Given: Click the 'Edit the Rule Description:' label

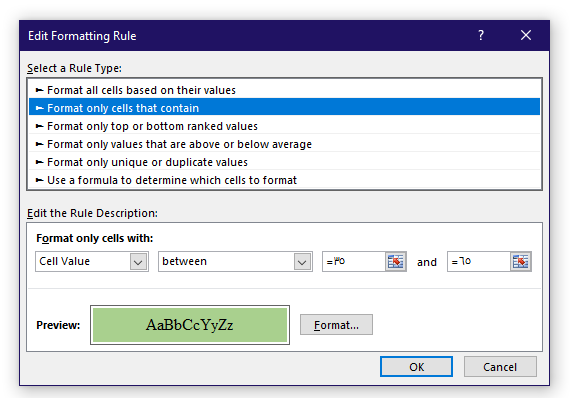Looking at the screenshot, I should pos(92,213).
